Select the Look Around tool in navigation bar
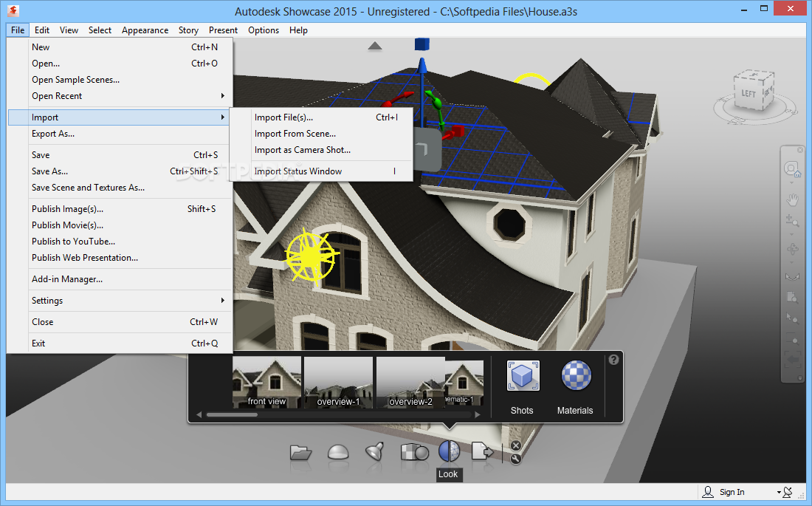This screenshot has width=812, height=506. coord(793,277)
